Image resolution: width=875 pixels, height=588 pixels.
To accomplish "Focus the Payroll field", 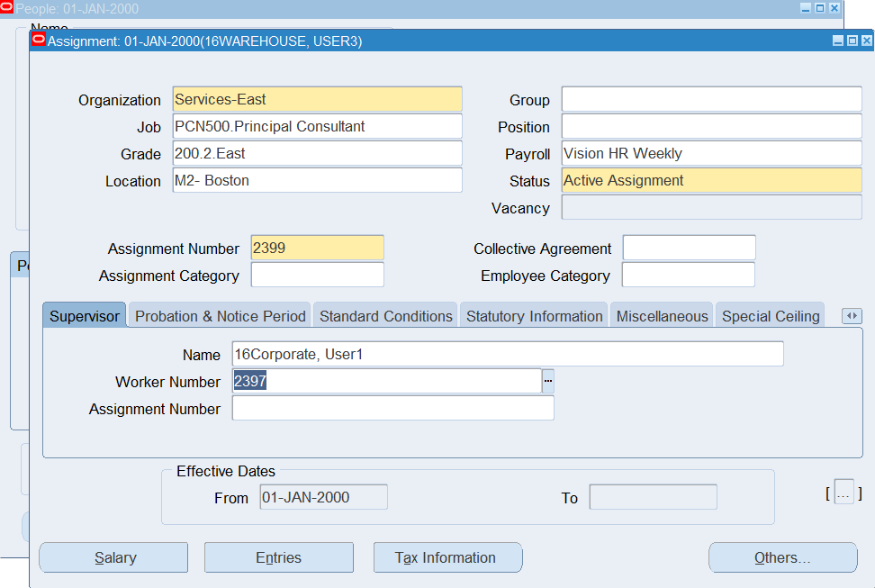I will click(711, 154).
